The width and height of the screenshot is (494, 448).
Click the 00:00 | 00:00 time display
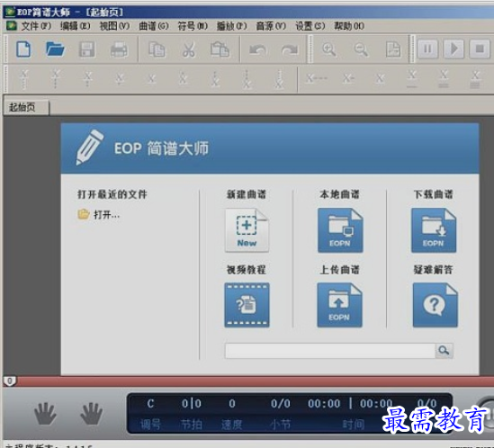click(350, 404)
